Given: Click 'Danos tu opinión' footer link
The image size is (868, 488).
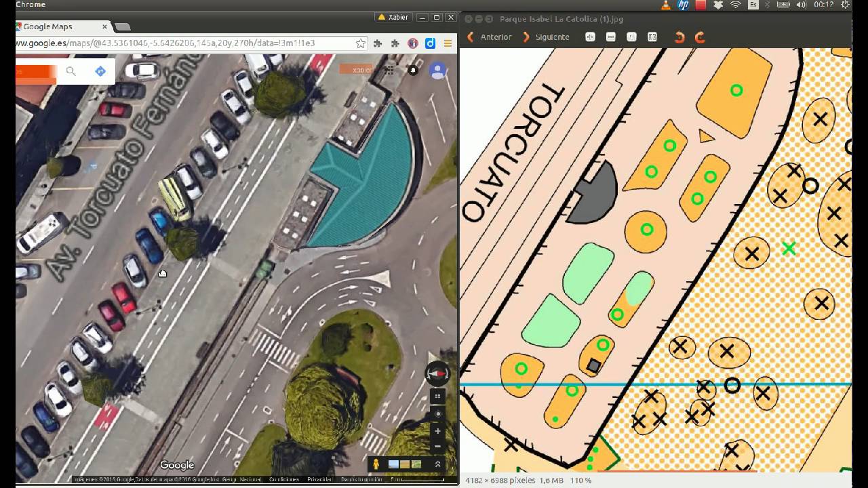Looking at the screenshot, I should [362, 479].
